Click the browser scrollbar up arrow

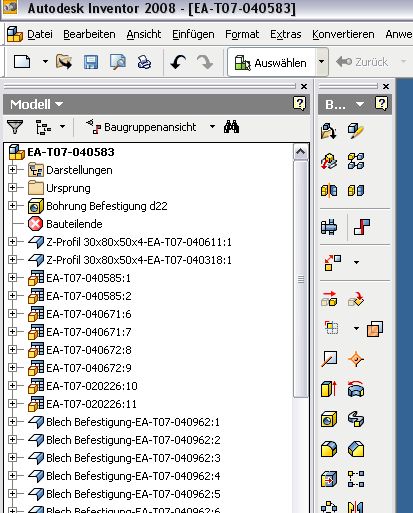click(x=301, y=152)
